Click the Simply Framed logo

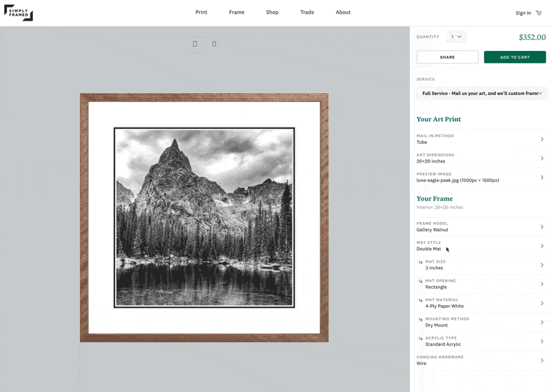coord(19,12)
